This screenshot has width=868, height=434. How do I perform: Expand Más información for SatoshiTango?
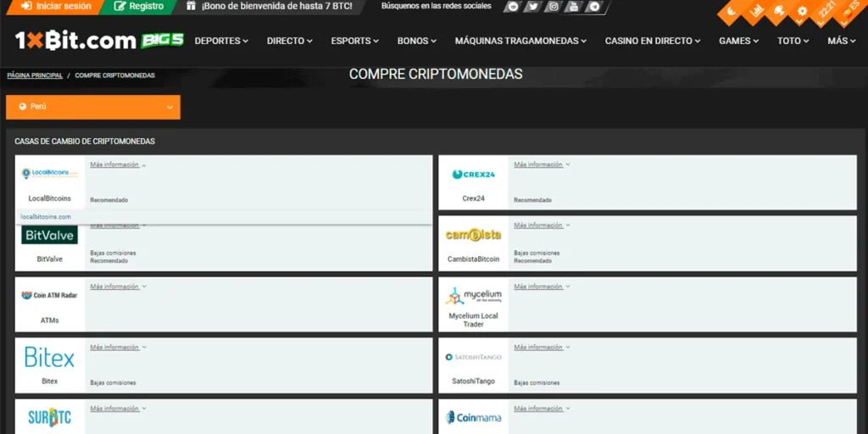542,347
